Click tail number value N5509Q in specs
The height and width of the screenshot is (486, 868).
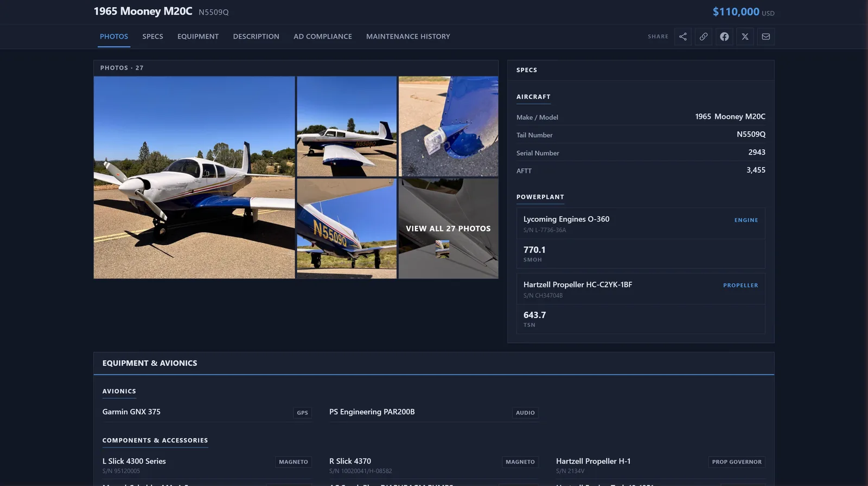click(751, 134)
